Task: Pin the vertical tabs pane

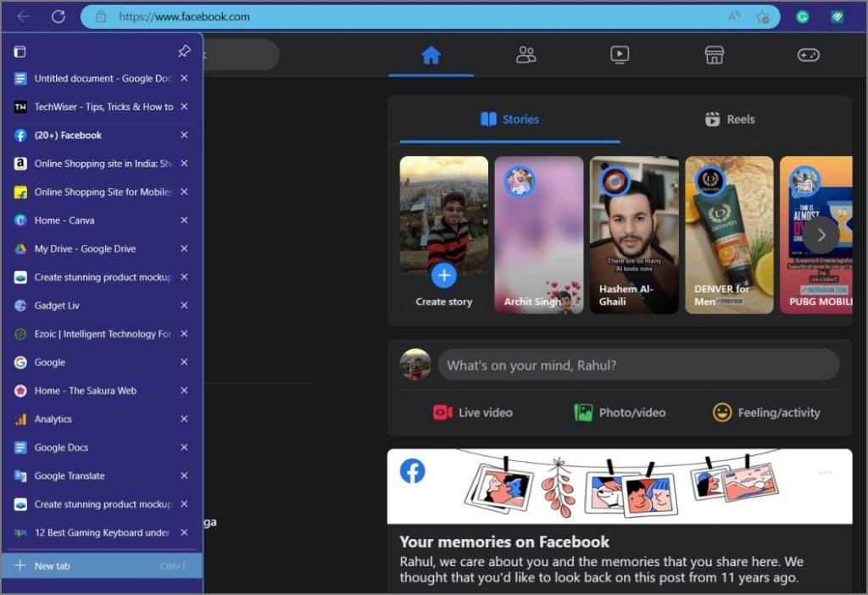Action: (x=184, y=52)
